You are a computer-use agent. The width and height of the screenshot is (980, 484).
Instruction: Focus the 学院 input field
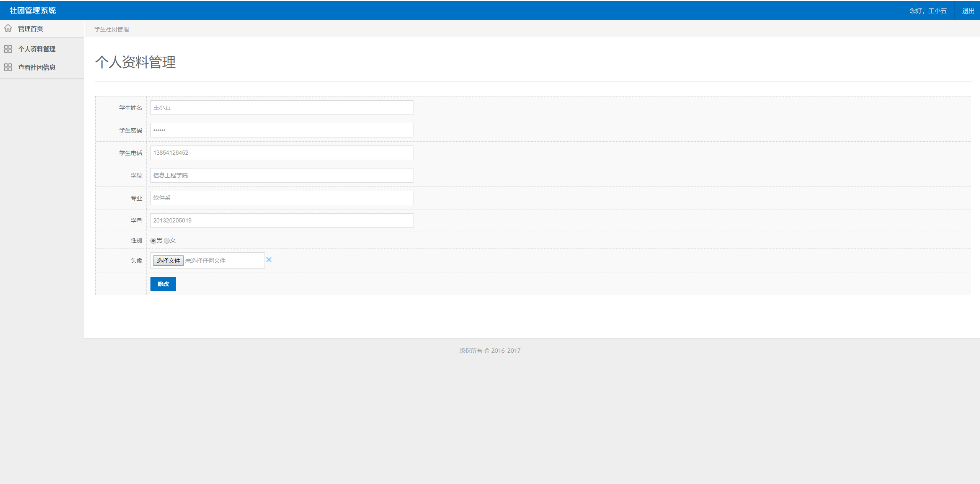point(282,175)
